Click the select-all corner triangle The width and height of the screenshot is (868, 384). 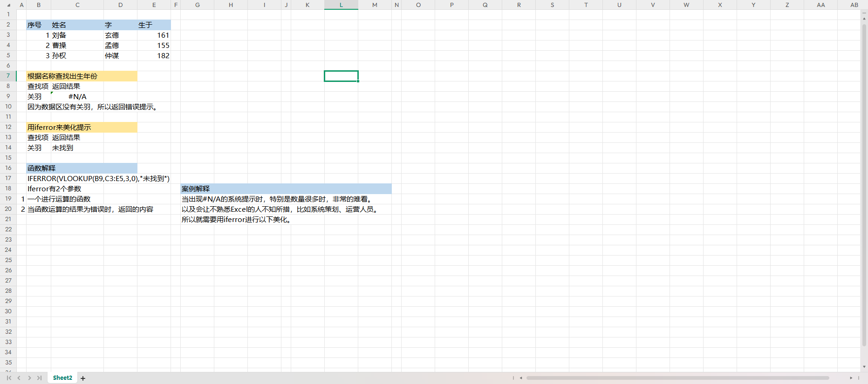click(8, 5)
